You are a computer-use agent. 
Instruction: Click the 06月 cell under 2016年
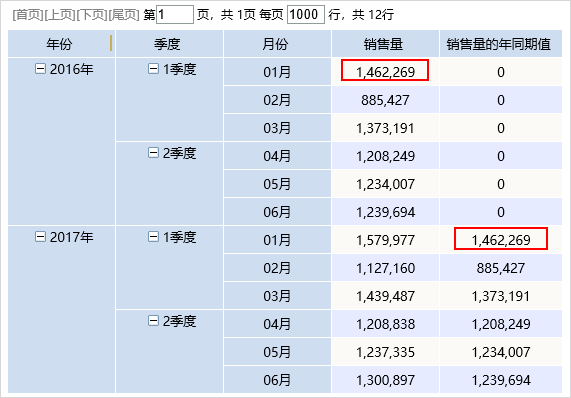click(277, 212)
